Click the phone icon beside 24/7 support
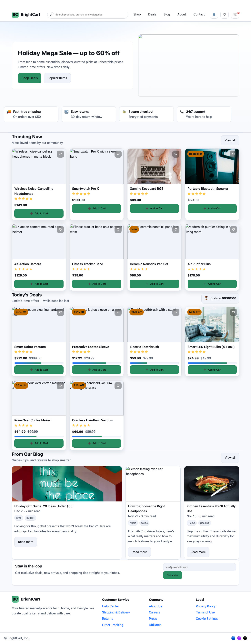Screen dimensions: 251x644 click(x=182, y=112)
